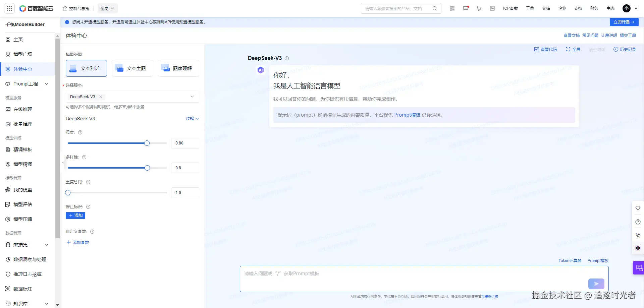The width and height of the screenshot is (644, 308).
Task: Click the phone contact floating icon
Action: pyautogui.click(x=638, y=235)
